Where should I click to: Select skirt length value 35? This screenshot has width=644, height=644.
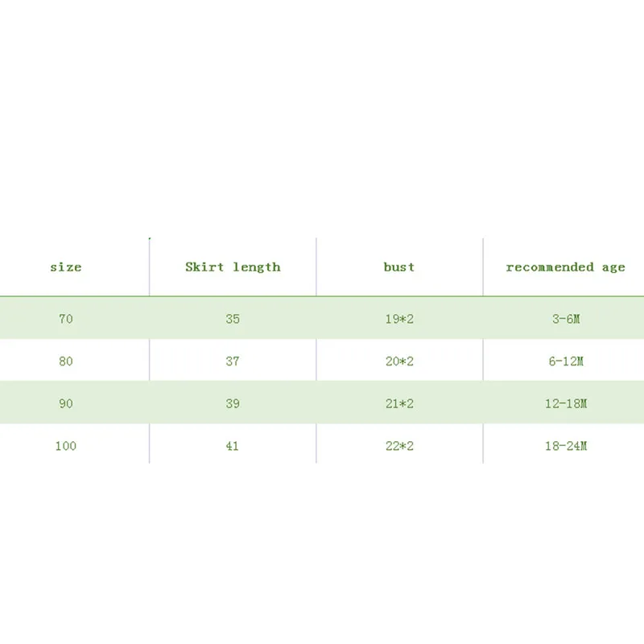pyautogui.click(x=233, y=319)
